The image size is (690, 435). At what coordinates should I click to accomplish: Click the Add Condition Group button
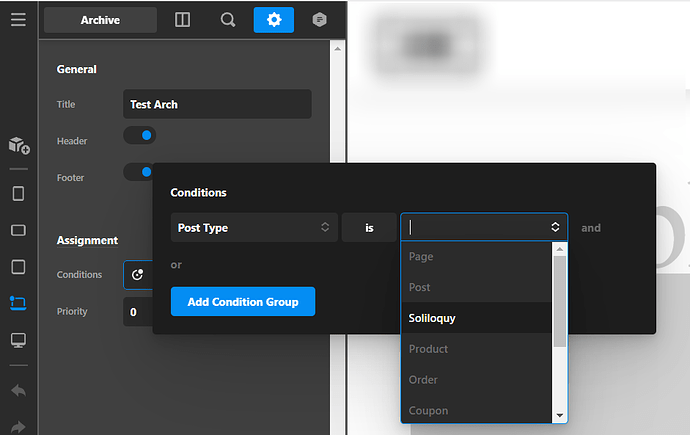[x=243, y=302]
